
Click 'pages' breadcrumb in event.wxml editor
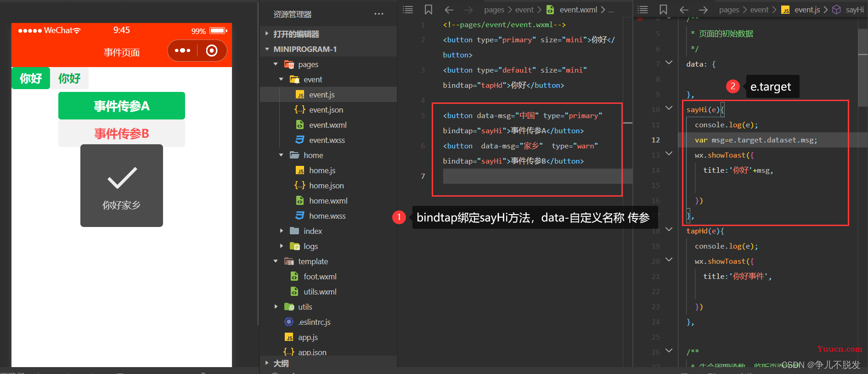point(494,10)
